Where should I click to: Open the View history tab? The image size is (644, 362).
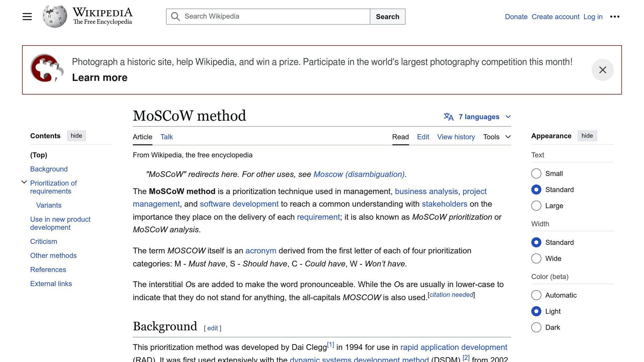click(456, 137)
